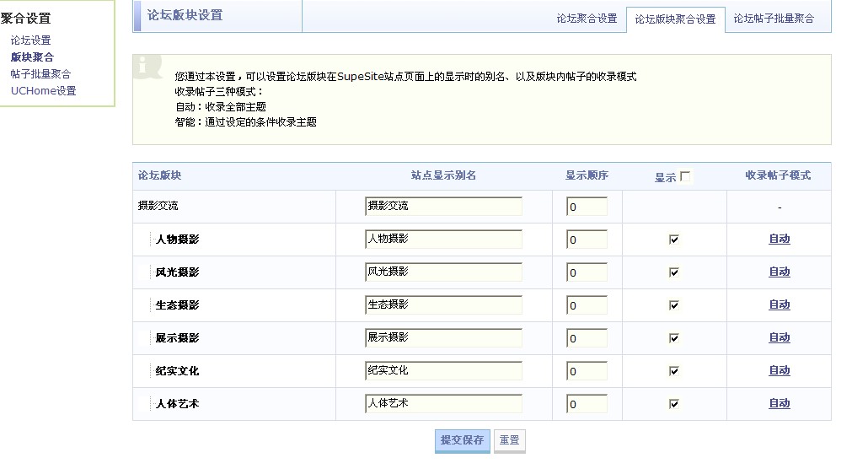This screenshot has height=474, width=868.
Task: Switch to 论坛帖子批量聚合 tab
Action: point(774,19)
